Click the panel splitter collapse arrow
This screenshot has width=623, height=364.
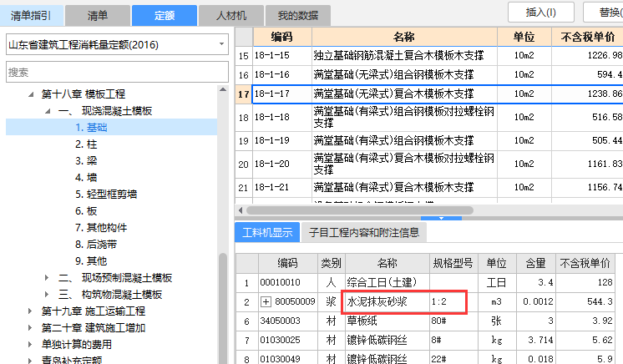click(441, 218)
